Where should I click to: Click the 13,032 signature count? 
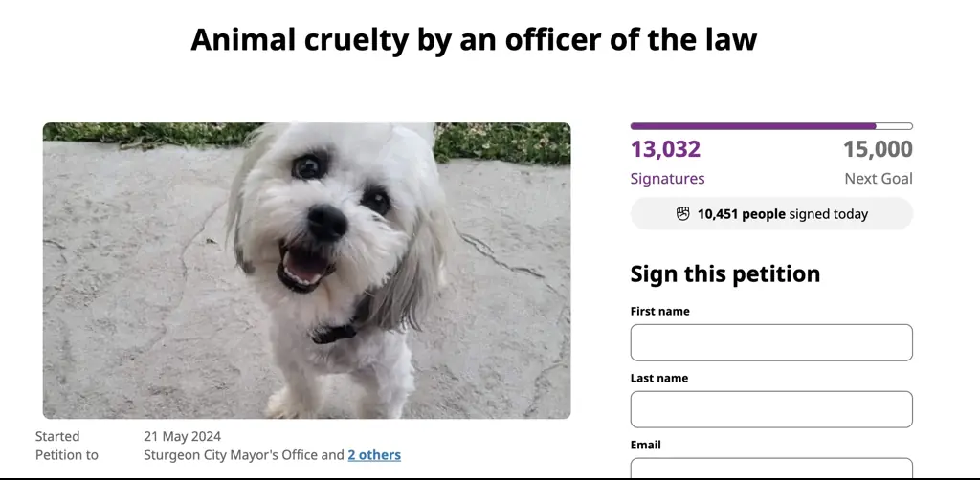click(665, 149)
